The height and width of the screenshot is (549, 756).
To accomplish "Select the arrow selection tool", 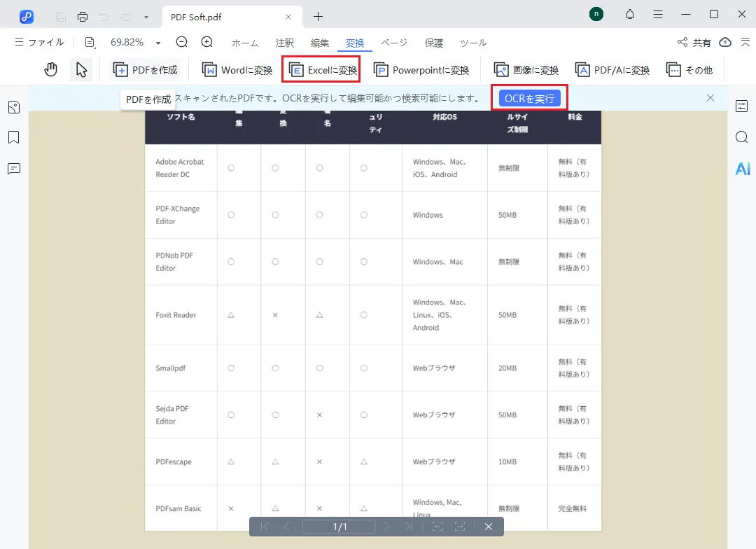I will pos(81,70).
